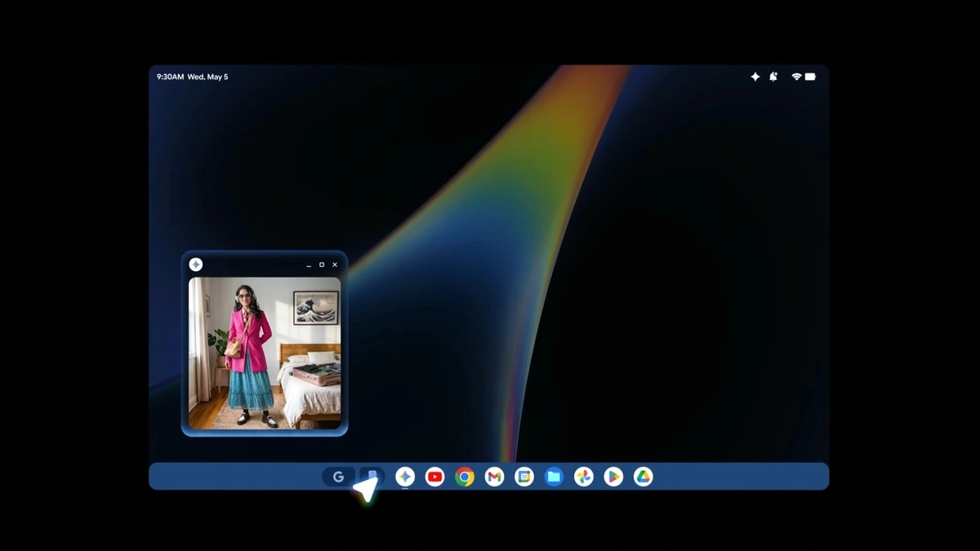Open the Files app from the taskbar
980x551 pixels.
click(554, 477)
